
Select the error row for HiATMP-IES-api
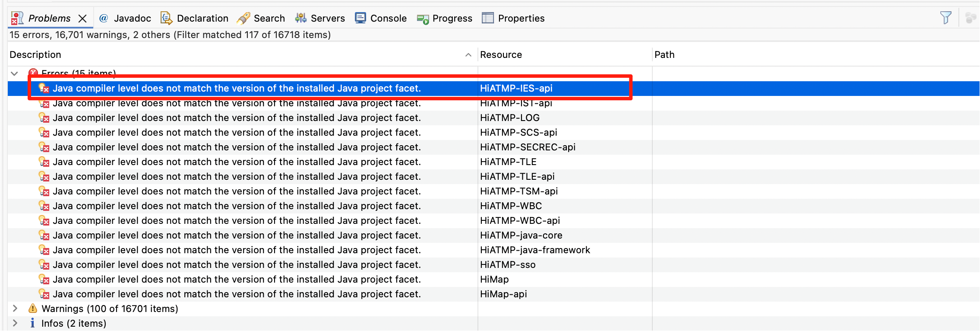[x=493, y=88]
